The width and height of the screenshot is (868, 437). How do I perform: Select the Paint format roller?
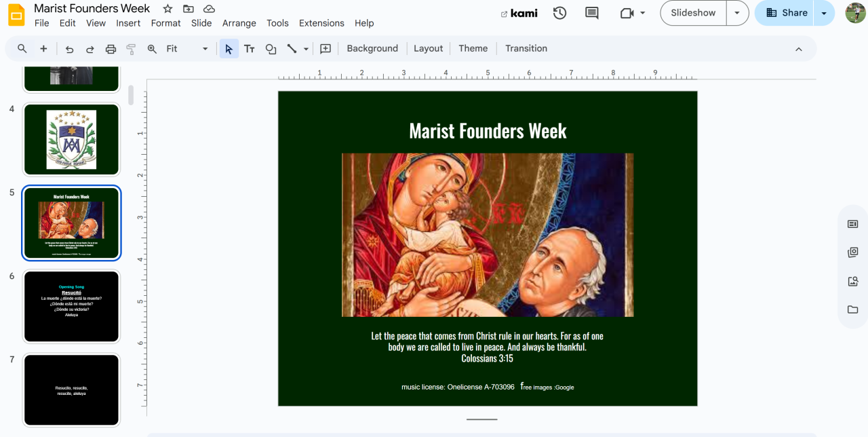tap(131, 48)
